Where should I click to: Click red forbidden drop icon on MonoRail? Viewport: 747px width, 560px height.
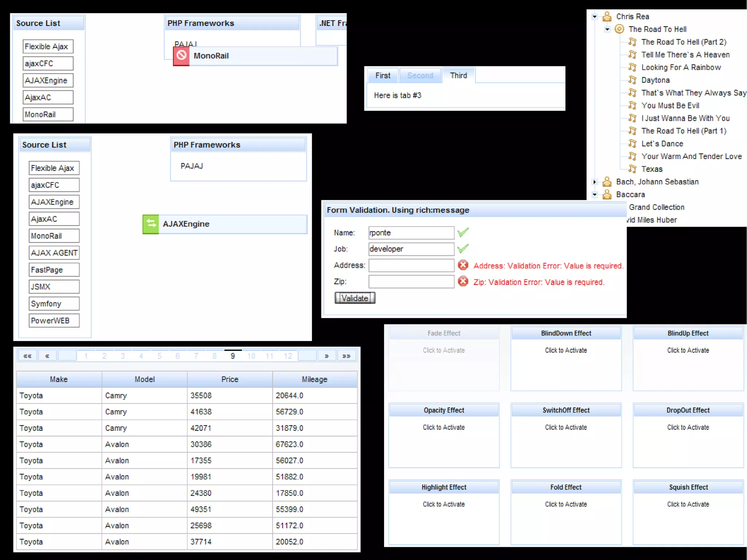pos(181,56)
